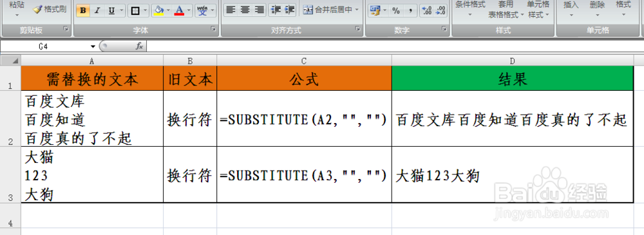This screenshot has height=235, width=644.
Task: Click cell =SUBSTITUTE(A2,"","")
Action: pos(304,118)
